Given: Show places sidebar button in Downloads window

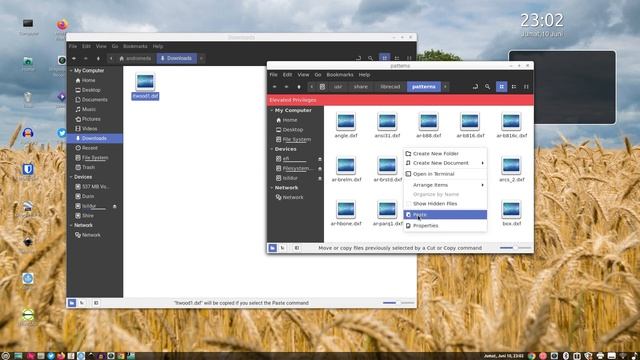Looking at the screenshot, I should point(71,303).
